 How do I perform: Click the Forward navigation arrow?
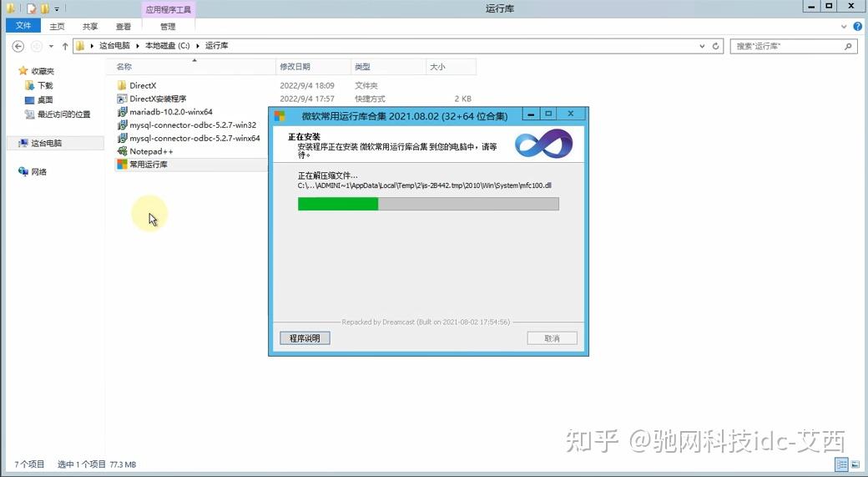click(x=37, y=46)
